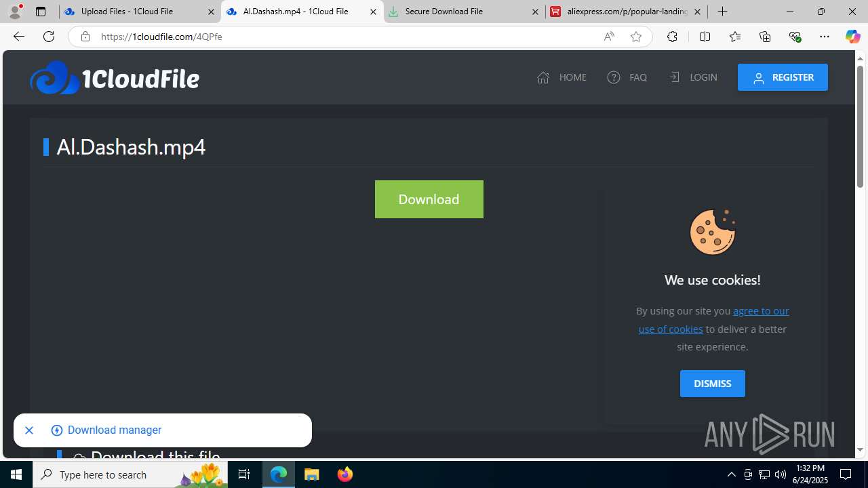Open the Windows Start menu
The width and height of the screenshot is (868, 488).
16,474
